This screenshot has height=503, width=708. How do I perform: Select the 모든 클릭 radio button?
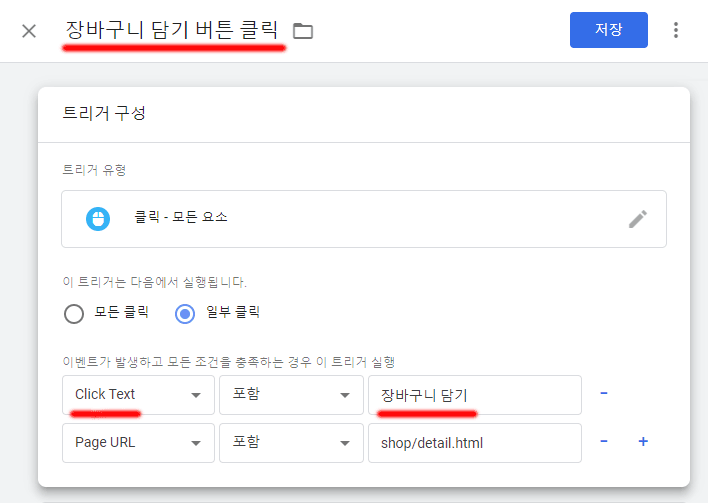pos(74,314)
